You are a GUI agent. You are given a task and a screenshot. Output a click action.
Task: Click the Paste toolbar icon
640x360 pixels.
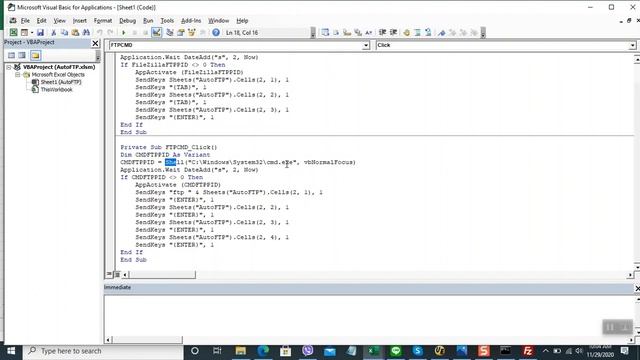[75, 33]
